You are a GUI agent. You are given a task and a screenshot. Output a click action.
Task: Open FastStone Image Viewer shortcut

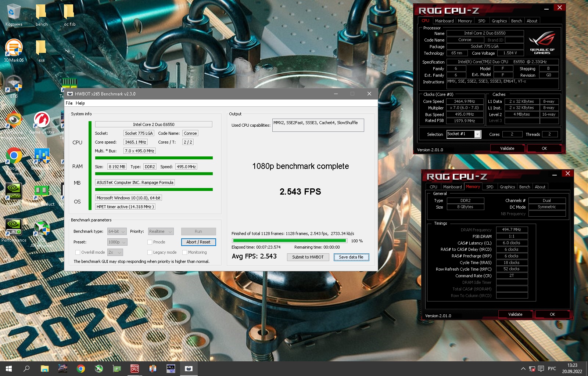pyautogui.click(x=14, y=125)
